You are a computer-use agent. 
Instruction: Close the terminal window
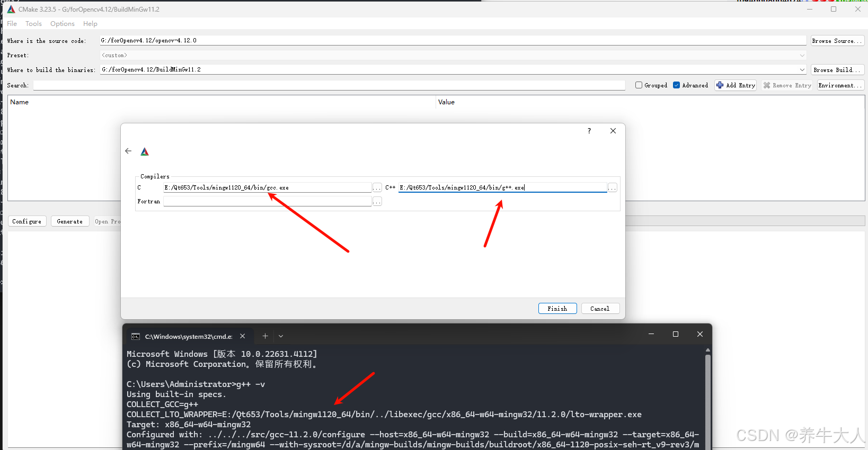coord(700,334)
